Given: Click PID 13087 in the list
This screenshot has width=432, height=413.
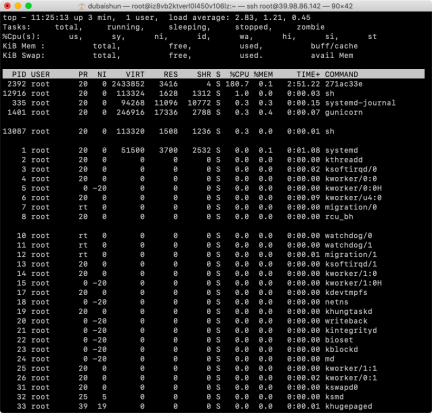Looking at the screenshot, I should point(14,131).
